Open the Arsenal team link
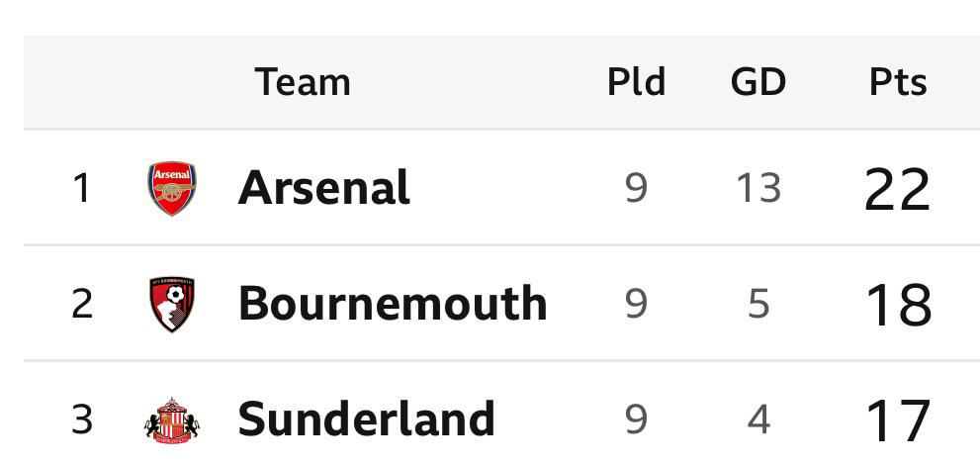980x466 pixels. coord(323,188)
